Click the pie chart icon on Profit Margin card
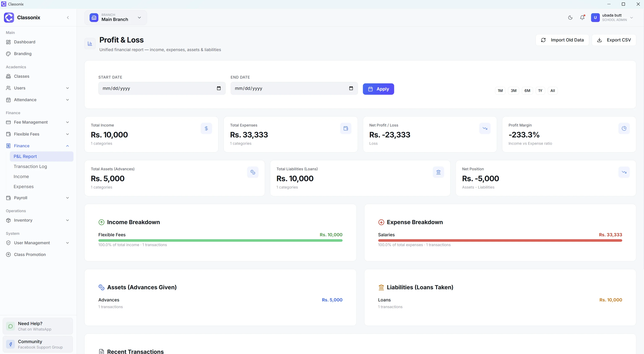 [624, 128]
